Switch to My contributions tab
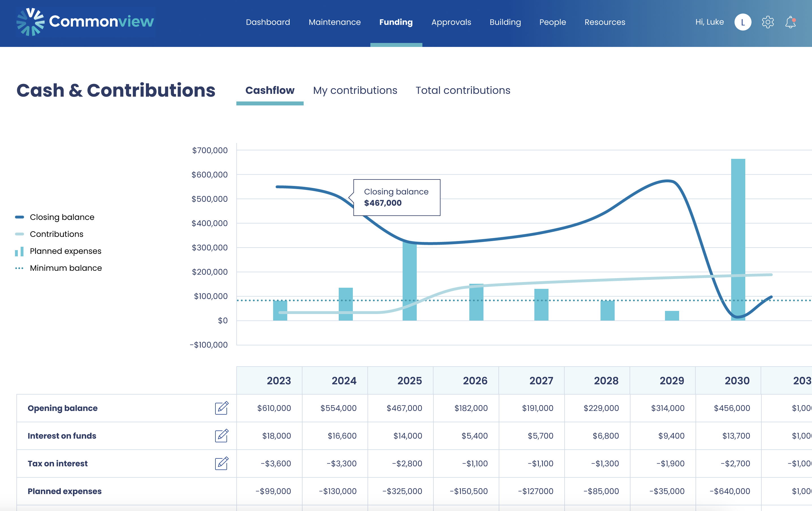Screen dimensions: 812x511 click(x=355, y=90)
